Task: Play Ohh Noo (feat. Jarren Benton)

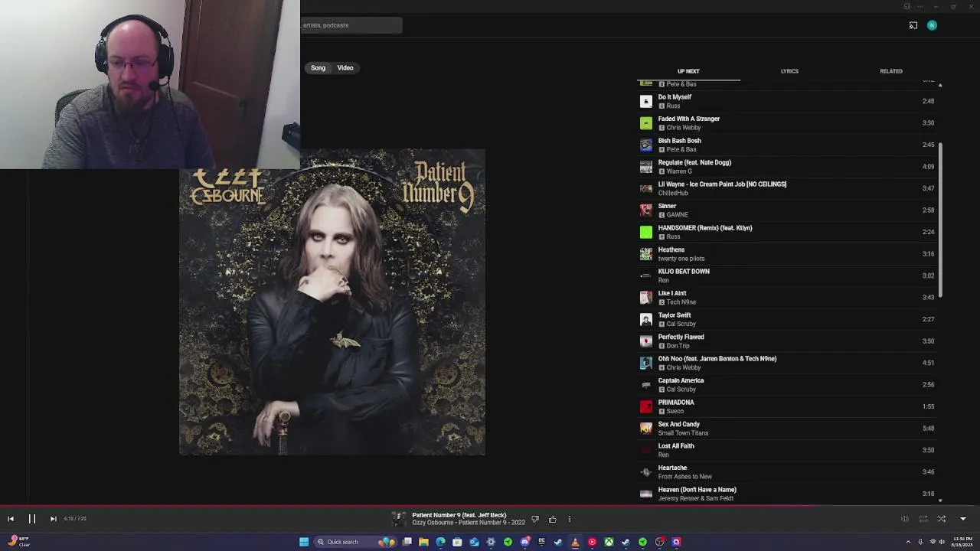Action: [786, 363]
